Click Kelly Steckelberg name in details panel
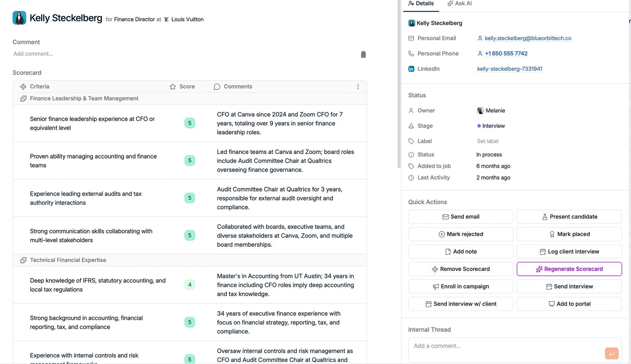The image size is (631, 364). (439, 23)
